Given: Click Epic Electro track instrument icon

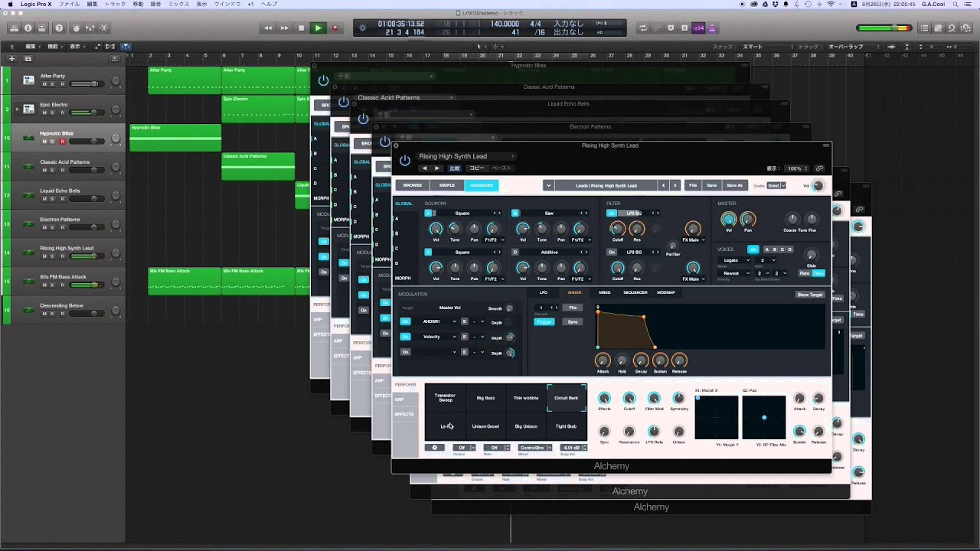Looking at the screenshot, I should click(x=28, y=109).
